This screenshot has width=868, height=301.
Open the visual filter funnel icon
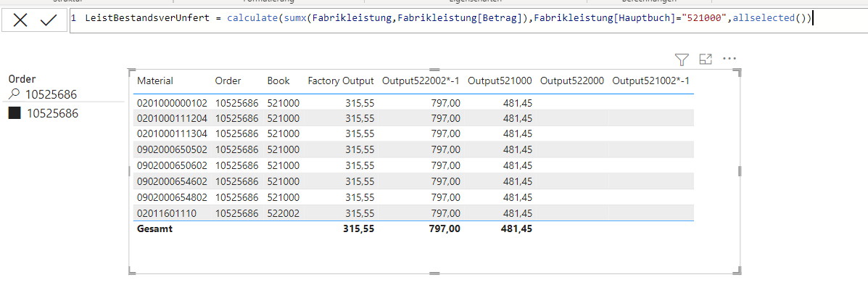(682, 59)
